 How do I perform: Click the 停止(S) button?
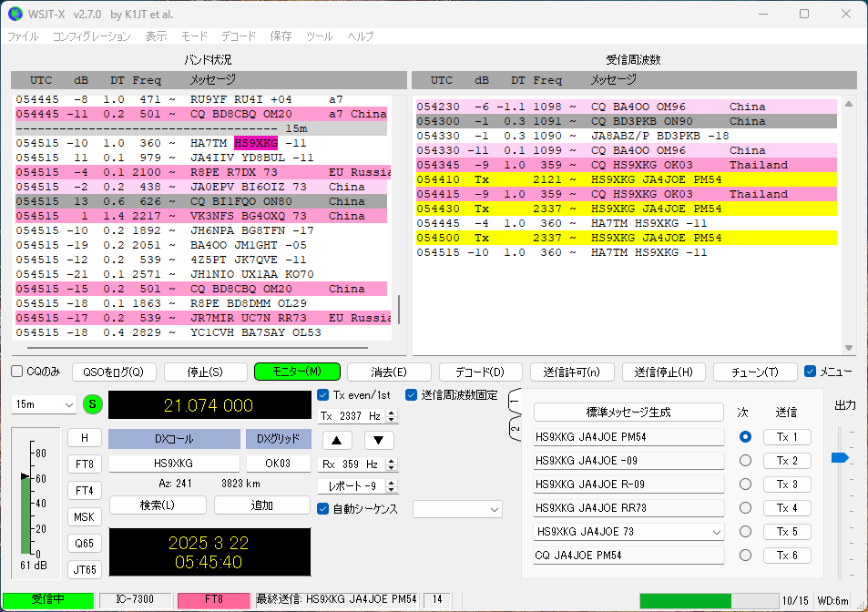coord(205,372)
